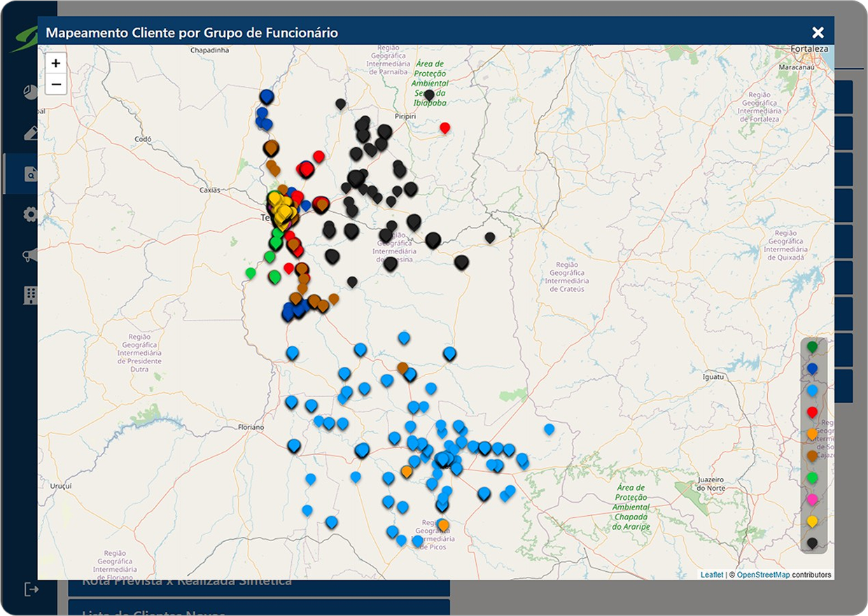Choose the red legend marker

pos(812,412)
